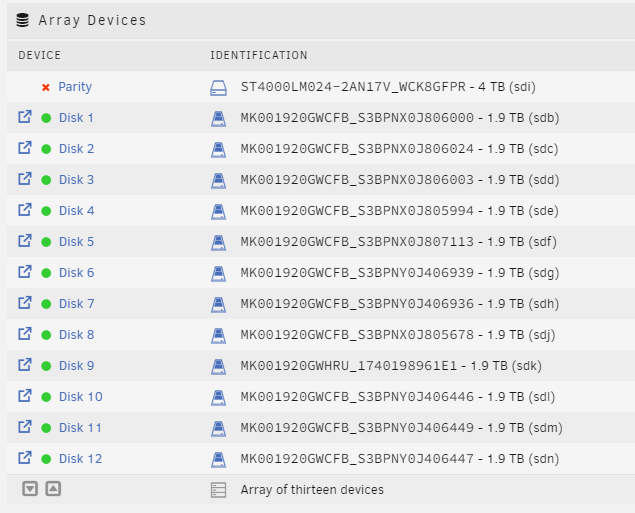Click the 'Array Devices' section title
Screen dimensions: 635x513
(x=92, y=20)
